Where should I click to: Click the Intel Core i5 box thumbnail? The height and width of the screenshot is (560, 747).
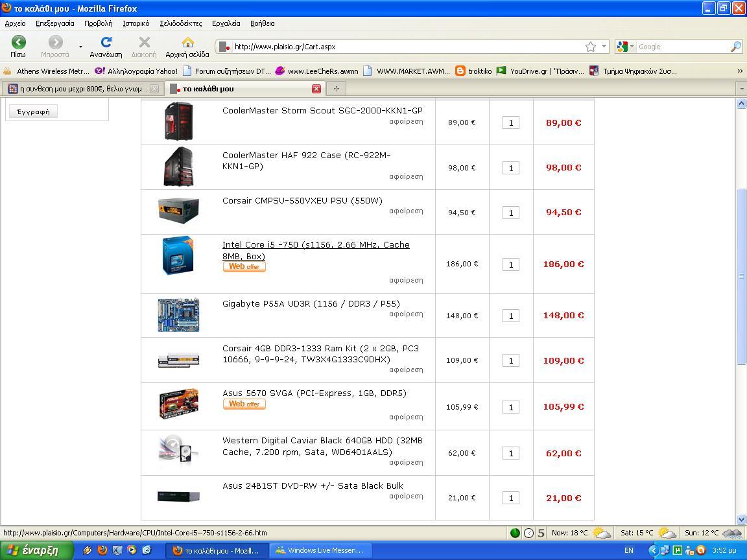(x=178, y=255)
